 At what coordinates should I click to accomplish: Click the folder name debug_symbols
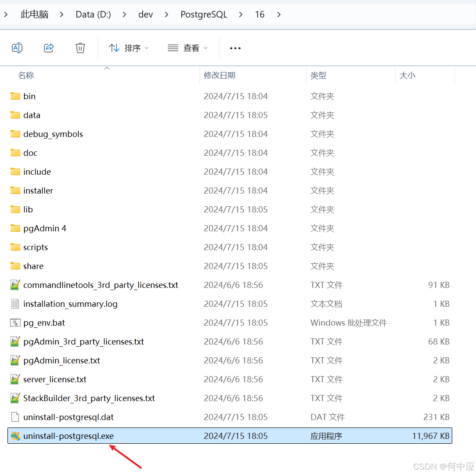pyautogui.click(x=53, y=134)
